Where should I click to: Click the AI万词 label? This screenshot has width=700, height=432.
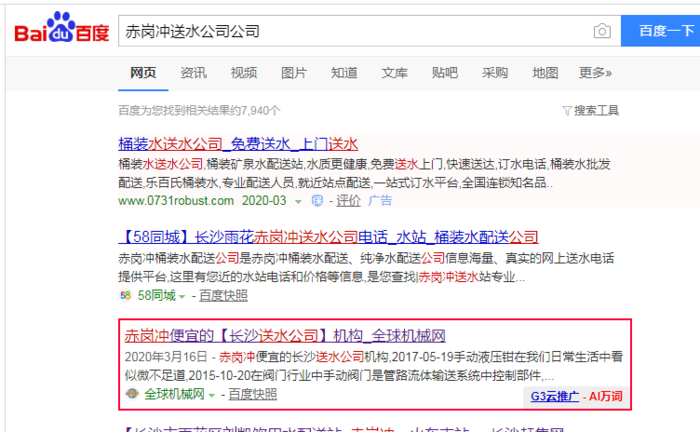[606, 396]
